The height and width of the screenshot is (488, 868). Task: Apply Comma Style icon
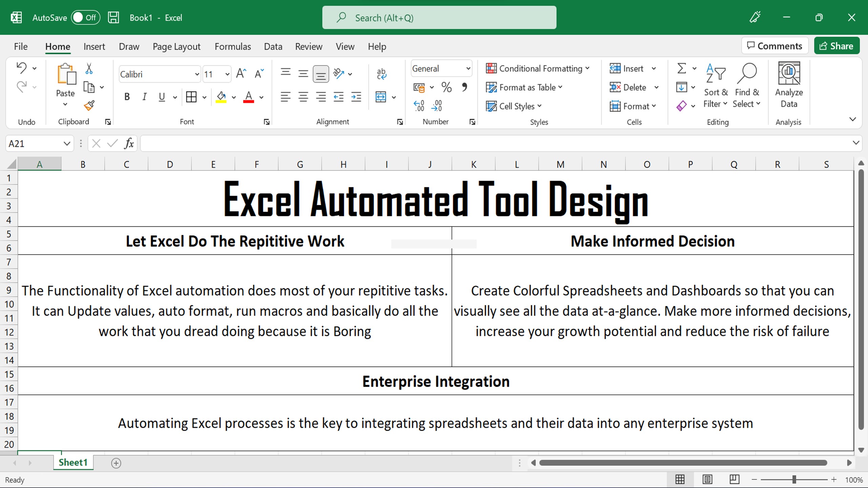coord(464,87)
